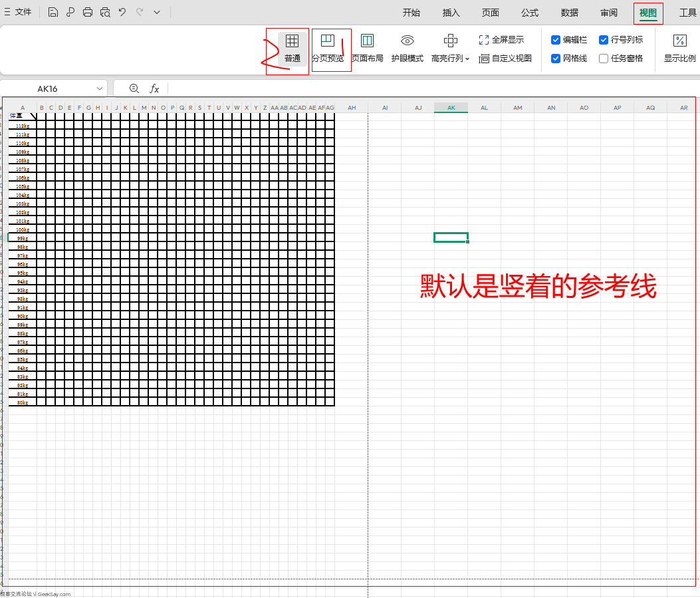Uncheck the 行号列标 checkbox
The height and width of the screenshot is (598, 700).
click(604, 40)
